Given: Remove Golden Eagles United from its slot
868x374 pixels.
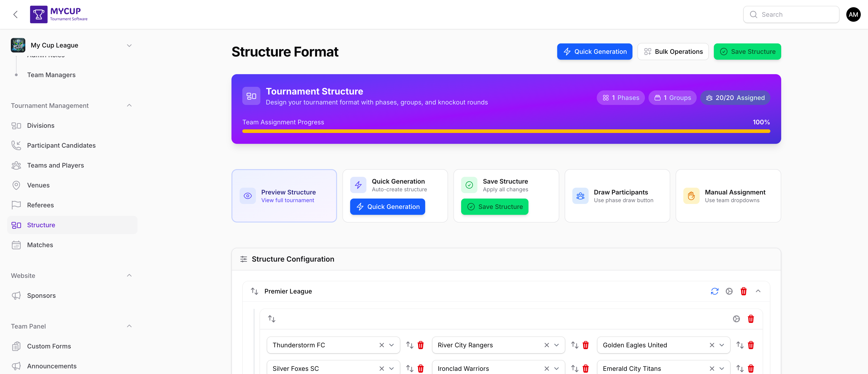Looking at the screenshot, I should click(x=712, y=345).
